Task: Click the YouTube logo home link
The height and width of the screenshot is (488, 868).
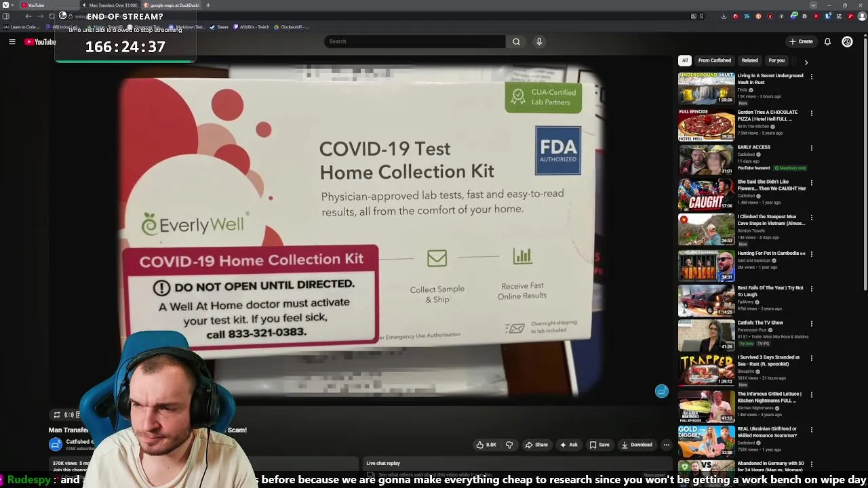Action: click(40, 42)
